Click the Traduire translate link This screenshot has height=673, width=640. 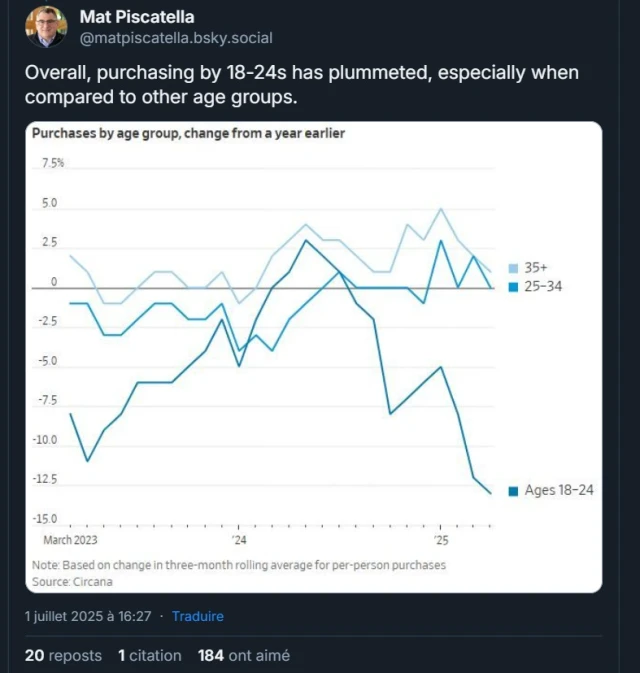(x=198, y=616)
